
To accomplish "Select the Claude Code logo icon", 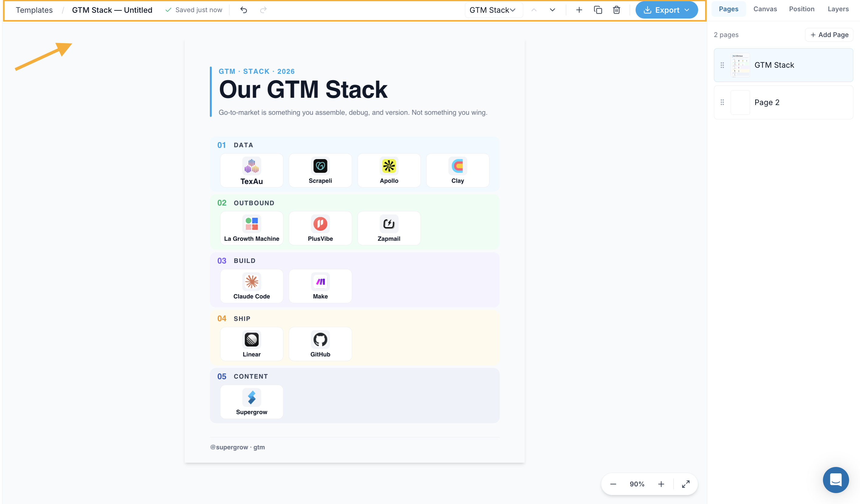I will (251, 282).
